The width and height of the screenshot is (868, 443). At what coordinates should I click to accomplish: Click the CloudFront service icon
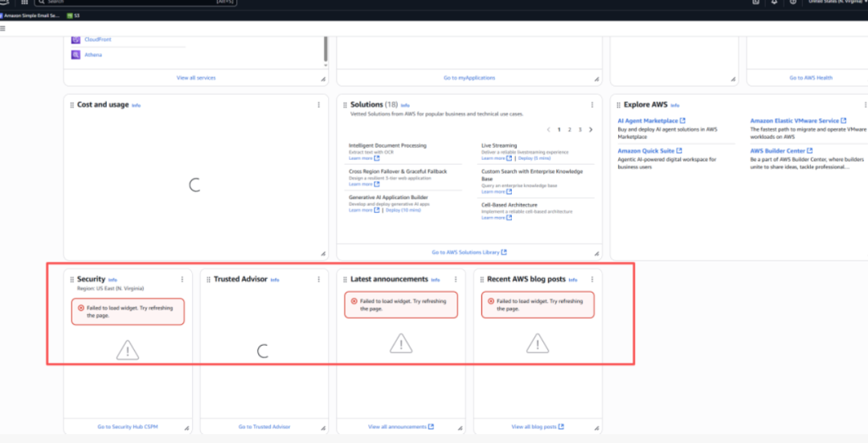tap(76, 39)
